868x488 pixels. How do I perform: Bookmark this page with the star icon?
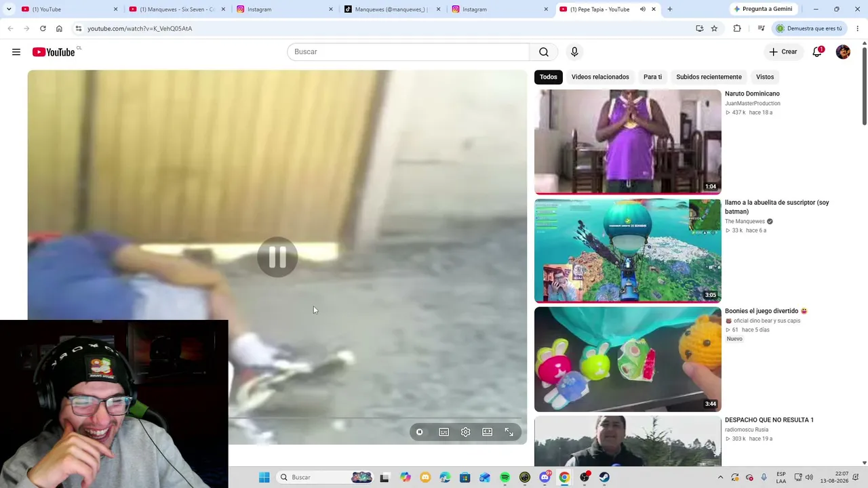coord(714,28)
